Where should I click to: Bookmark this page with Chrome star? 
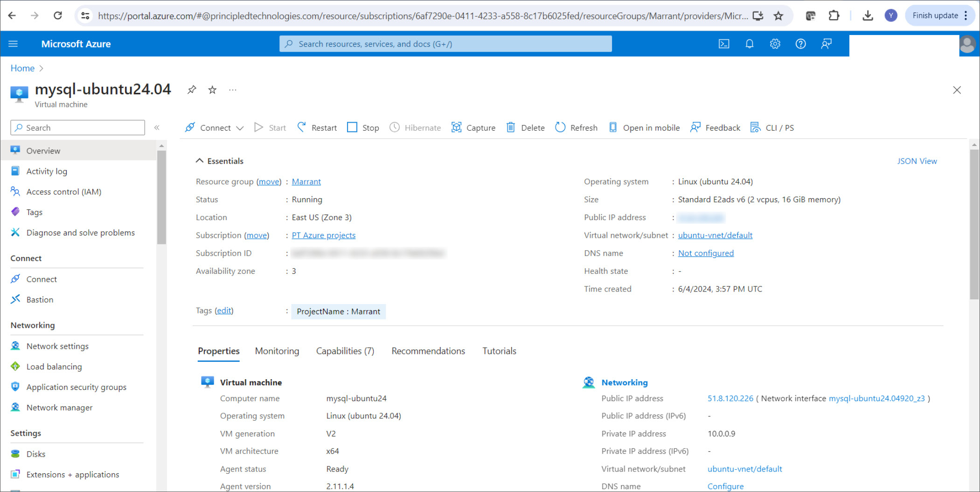click(778, 16)
